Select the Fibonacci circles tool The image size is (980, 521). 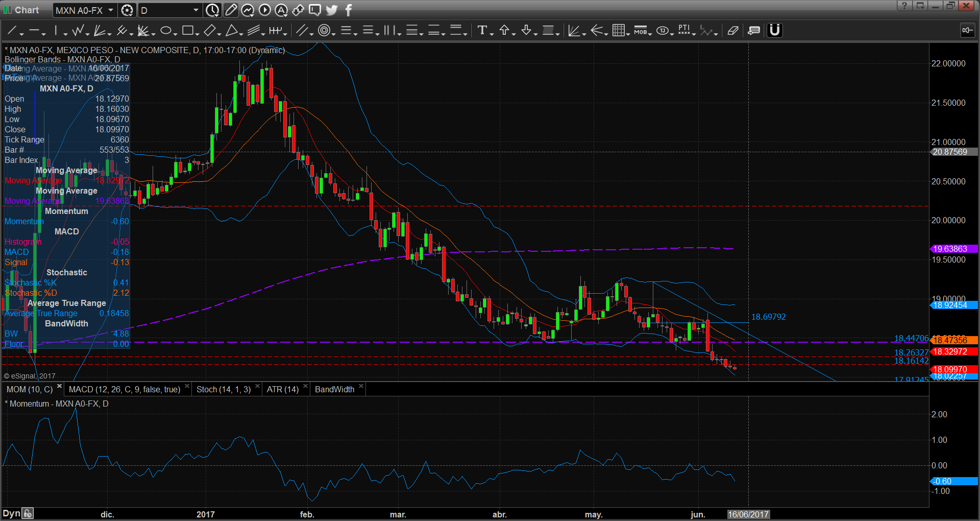click(324, 31)
